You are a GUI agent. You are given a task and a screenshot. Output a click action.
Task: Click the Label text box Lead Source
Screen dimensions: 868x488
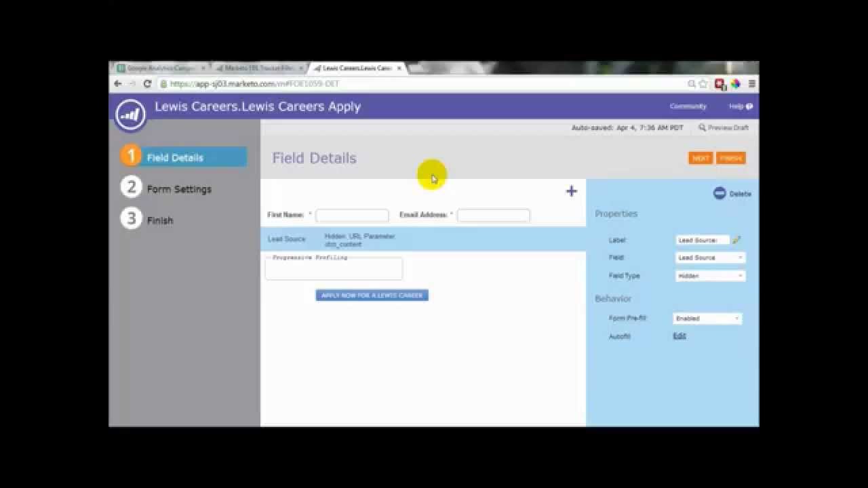tap(703, 240)
